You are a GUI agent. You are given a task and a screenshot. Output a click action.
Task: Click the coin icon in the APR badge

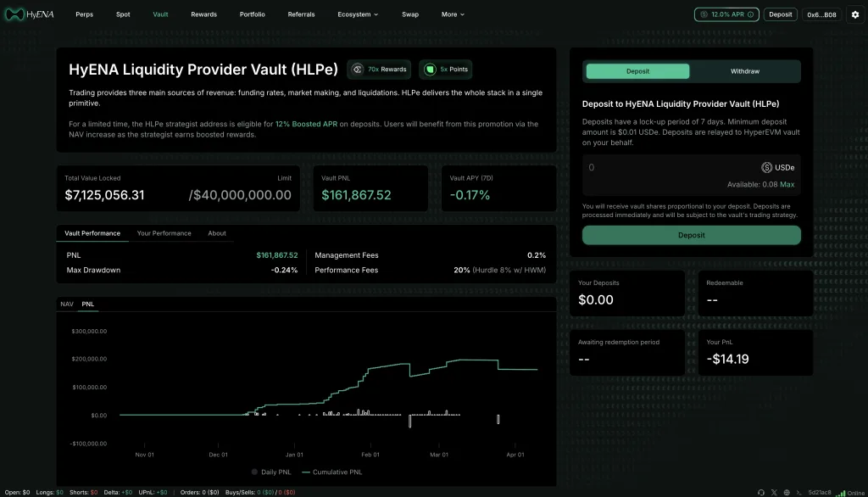[x=704, y=14]
